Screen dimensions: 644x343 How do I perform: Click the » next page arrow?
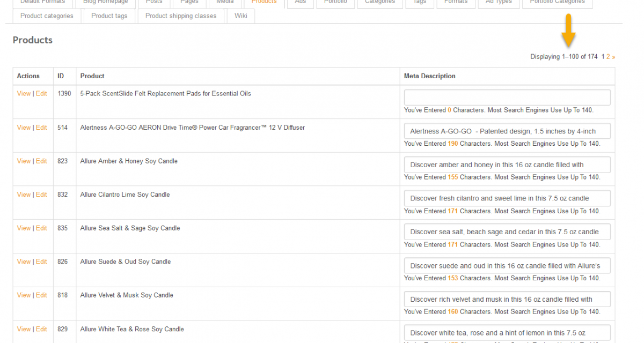[613, 57]
